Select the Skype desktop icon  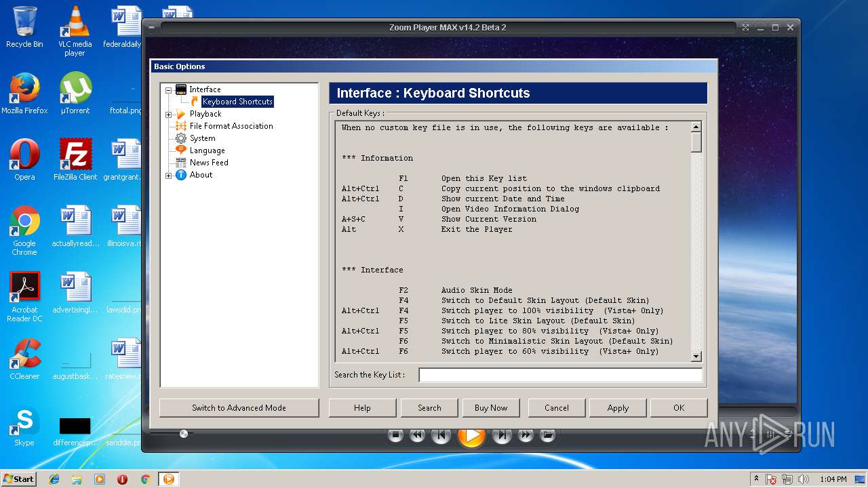pyautogui.click(x=24, y=426)
